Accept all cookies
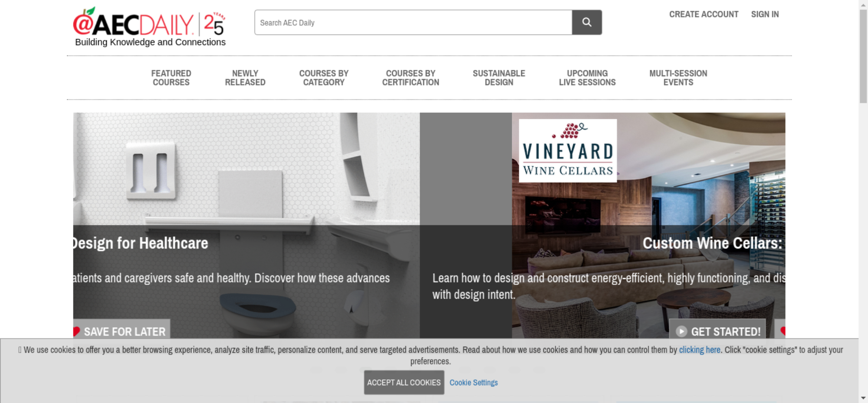This screenshot has width=868, height=403. 404,382
